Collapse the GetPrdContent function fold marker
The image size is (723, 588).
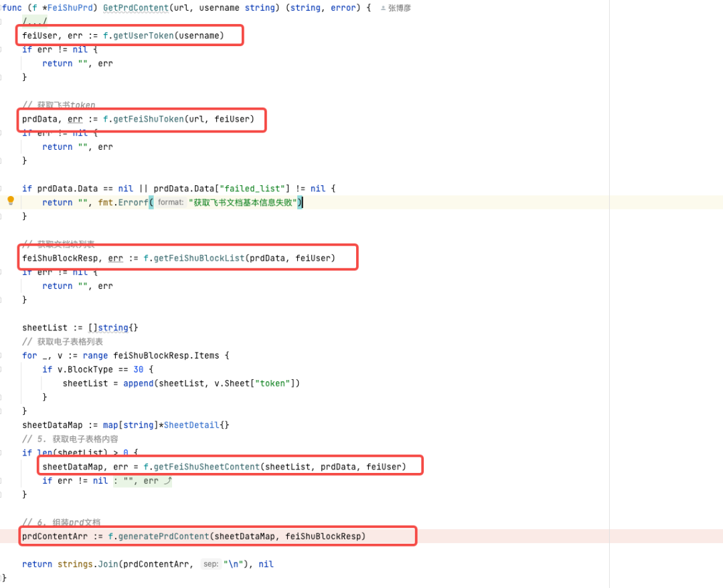coord(1,7)
